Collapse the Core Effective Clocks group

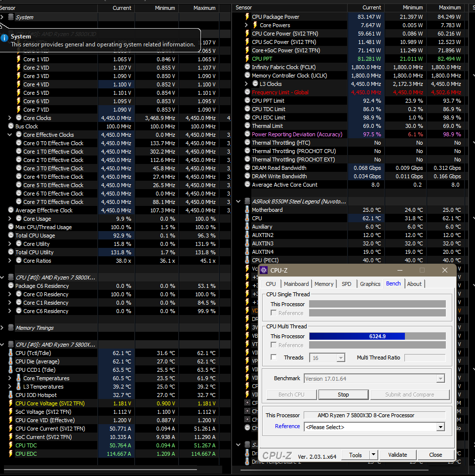(10, 134)
